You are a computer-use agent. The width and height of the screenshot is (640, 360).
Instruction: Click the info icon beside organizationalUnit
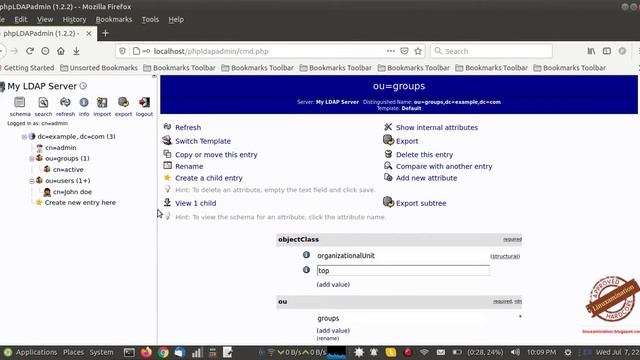click(x=306, y=255)
